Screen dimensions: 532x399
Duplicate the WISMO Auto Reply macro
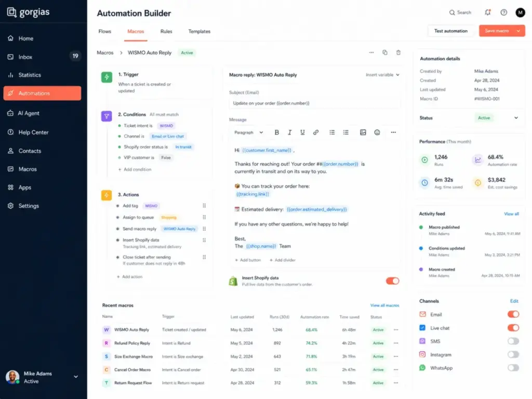tap(385, 52)
